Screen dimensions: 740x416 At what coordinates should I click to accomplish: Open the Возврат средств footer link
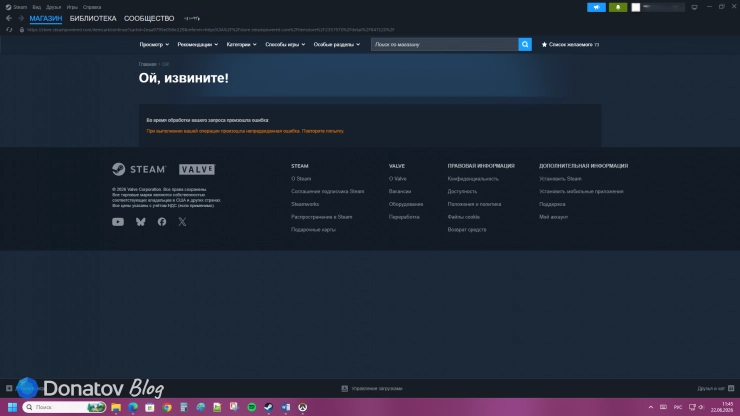(467, 230)
